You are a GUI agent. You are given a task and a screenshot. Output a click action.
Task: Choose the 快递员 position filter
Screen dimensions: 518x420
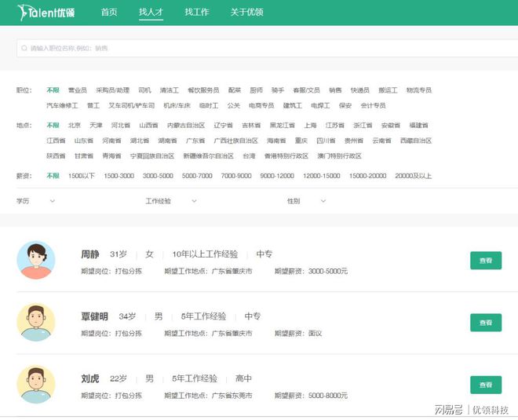tap(360, 89)
